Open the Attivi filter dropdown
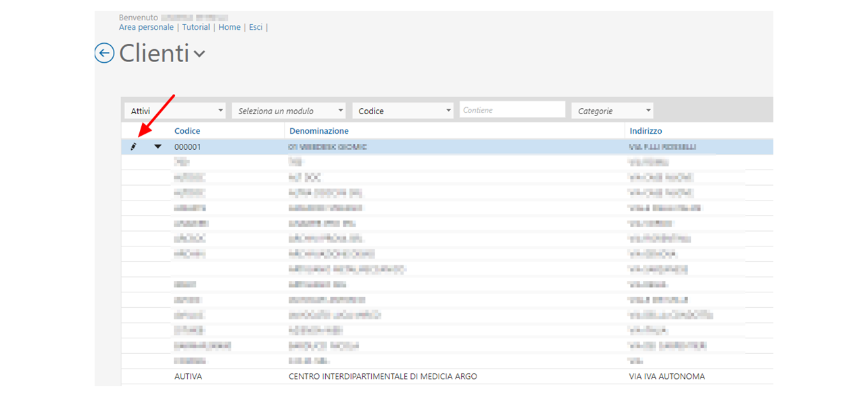The height and width of the screenshot is (397, 868). coord(176,111)
